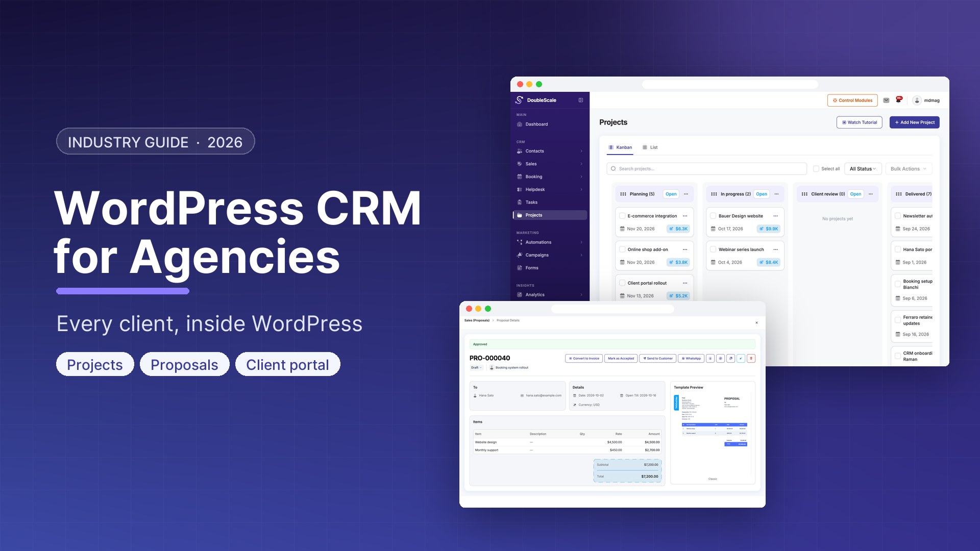Check the Online shop add-on project checkbox
Viewport: 980px width, 551px height.
click(622, 249)
